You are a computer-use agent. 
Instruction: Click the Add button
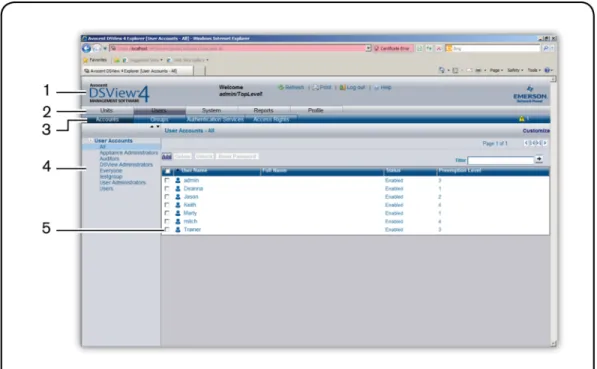point(167,157)
